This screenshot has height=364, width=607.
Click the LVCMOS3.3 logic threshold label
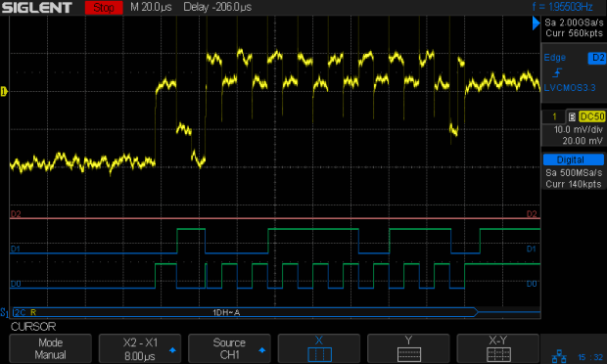(x=570, y=88)
